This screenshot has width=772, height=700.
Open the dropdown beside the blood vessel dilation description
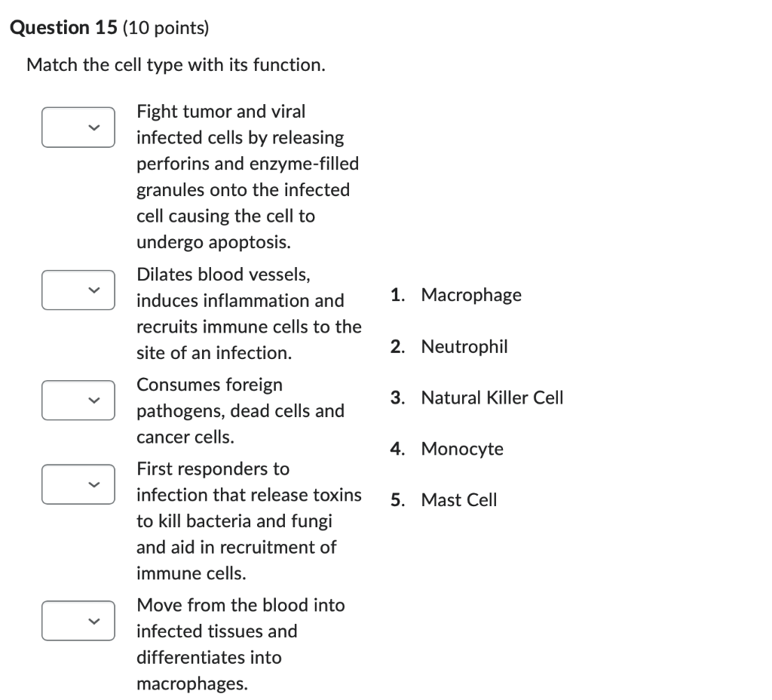click(78, 290)
